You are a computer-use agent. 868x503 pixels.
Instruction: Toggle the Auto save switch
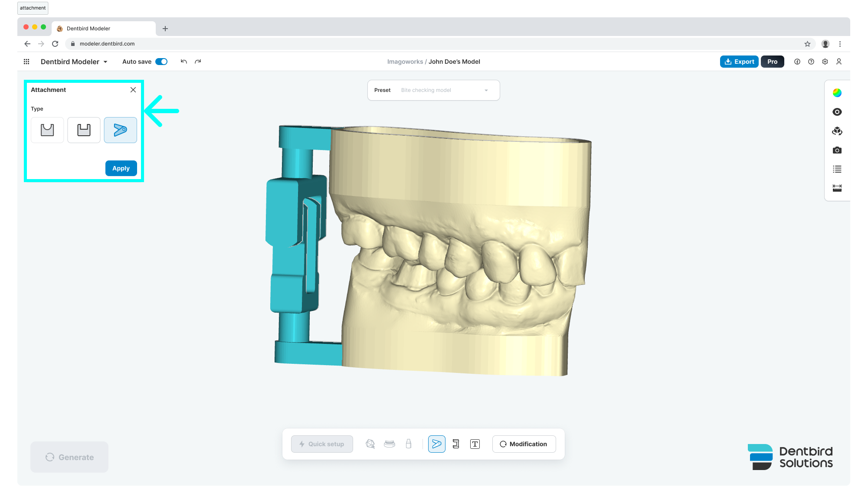click(x=161, y=62)
